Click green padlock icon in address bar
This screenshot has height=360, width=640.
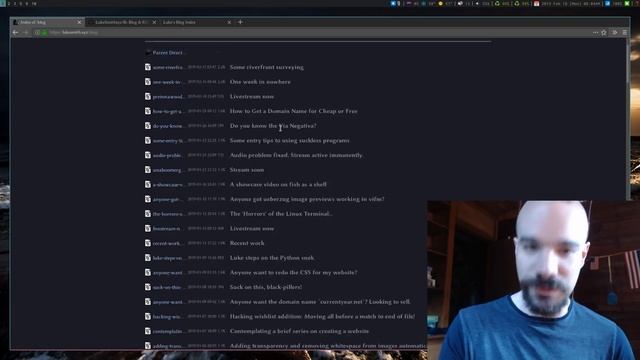pyautogui.click(x=44, y=32)
